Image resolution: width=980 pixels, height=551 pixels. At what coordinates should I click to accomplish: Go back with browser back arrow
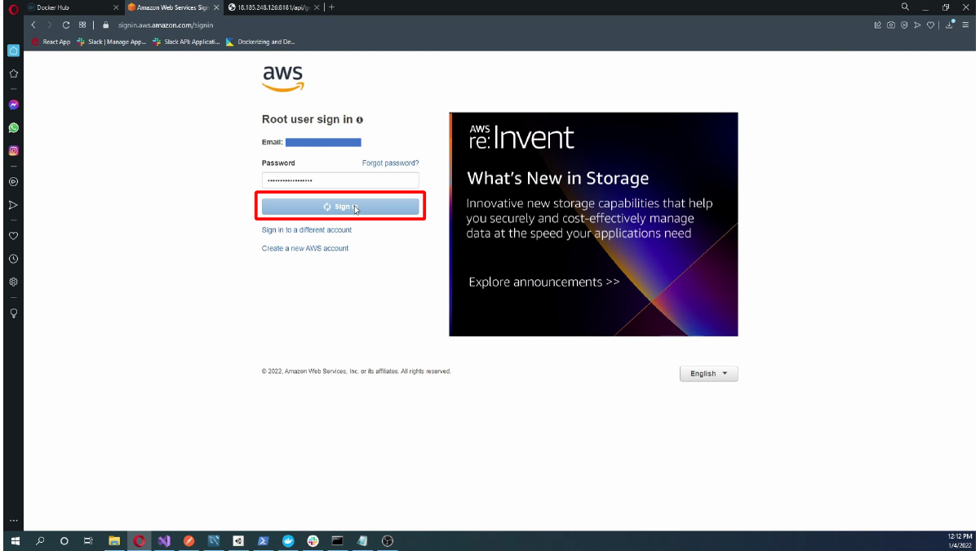[33, 24]
